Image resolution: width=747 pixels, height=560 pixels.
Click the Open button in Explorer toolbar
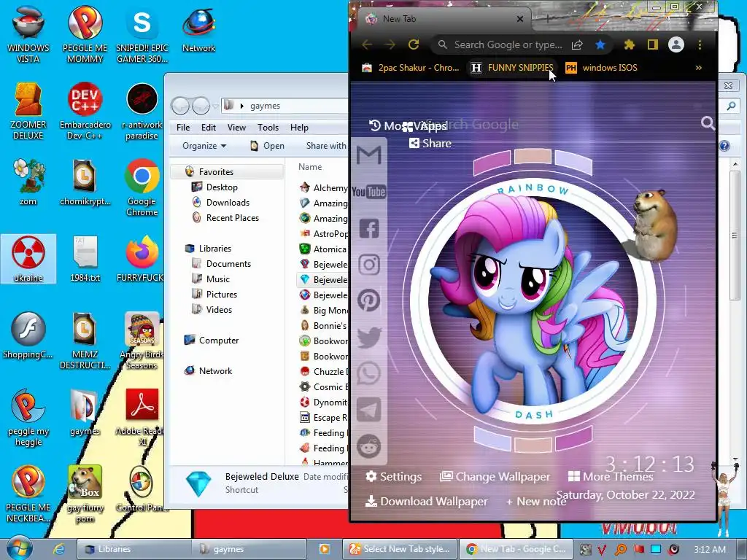[267, 146]
